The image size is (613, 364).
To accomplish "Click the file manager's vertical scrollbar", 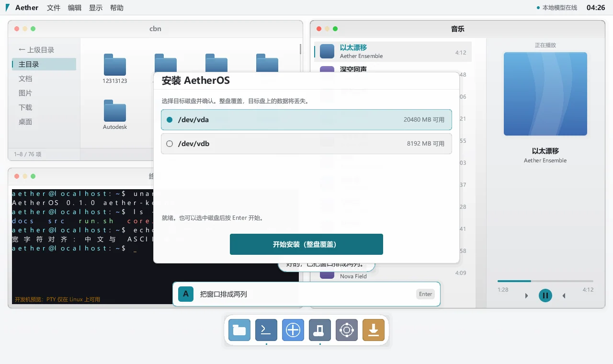I will click(300, 49).
